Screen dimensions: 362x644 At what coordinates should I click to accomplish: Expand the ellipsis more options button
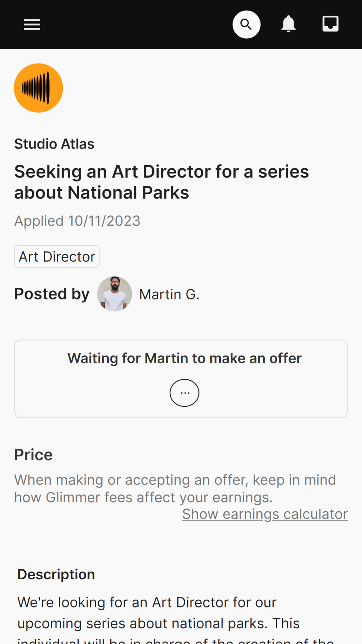pyautogui.click(x=185, y=393)
